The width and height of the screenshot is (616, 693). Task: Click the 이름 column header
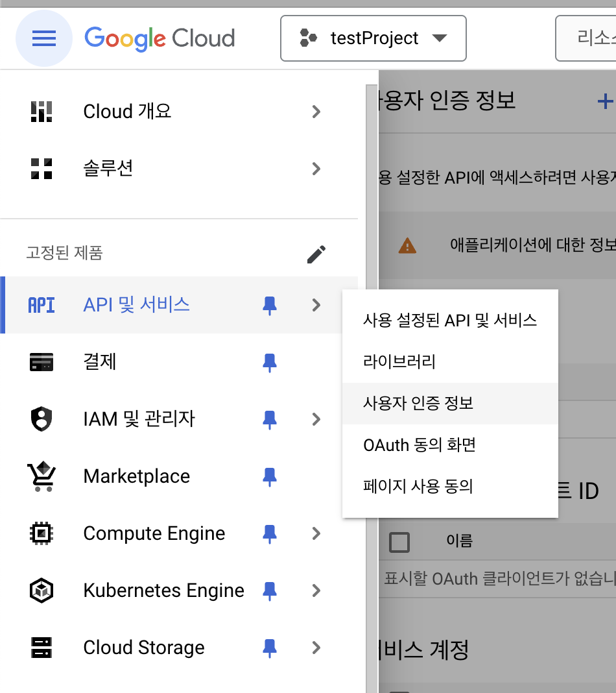pyautogui.click(x=460, y=541)
